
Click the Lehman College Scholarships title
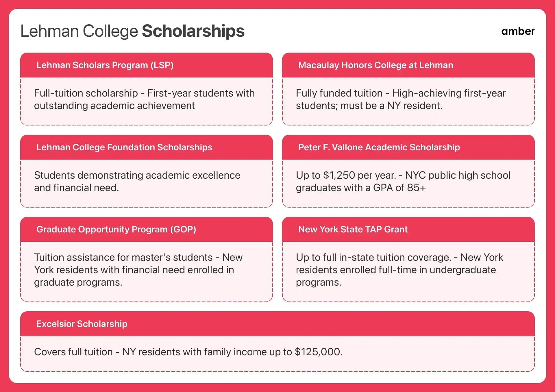tap(132, 31)
